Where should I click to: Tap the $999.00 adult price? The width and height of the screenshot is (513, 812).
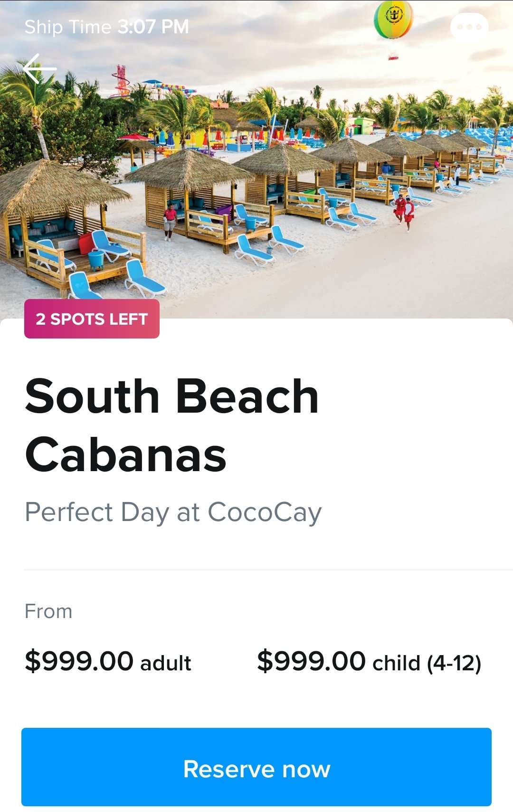pos(108,661)
